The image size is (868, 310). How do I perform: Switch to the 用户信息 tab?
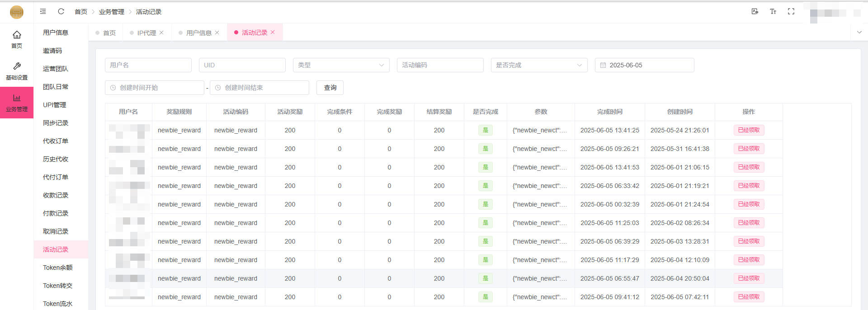tap(198, 33)
